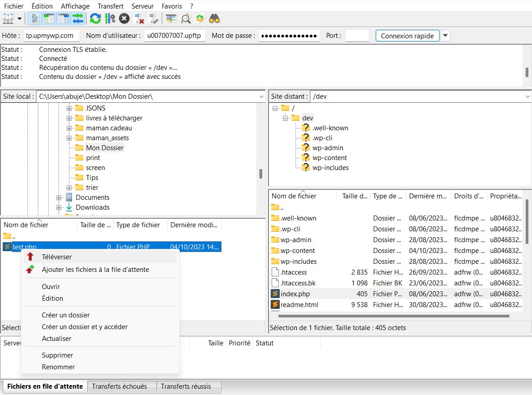532x395 pixels.
Task: Choose Supprimer in the context menu
Action: point(100,355)
